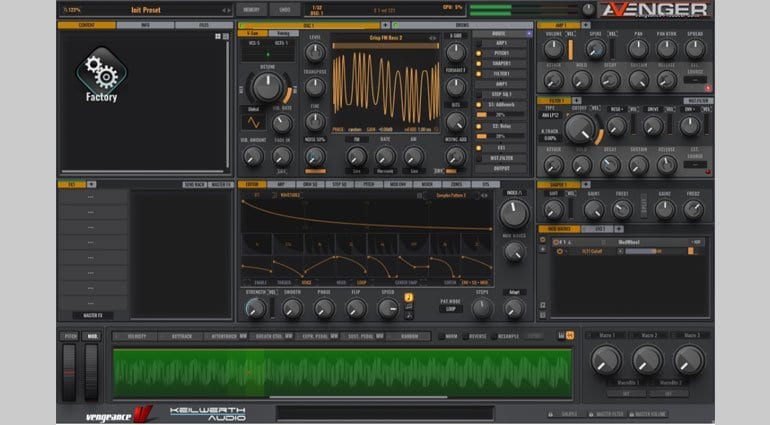Enable the REVERSE checkbox
The image size is (770, 425).
465,337
